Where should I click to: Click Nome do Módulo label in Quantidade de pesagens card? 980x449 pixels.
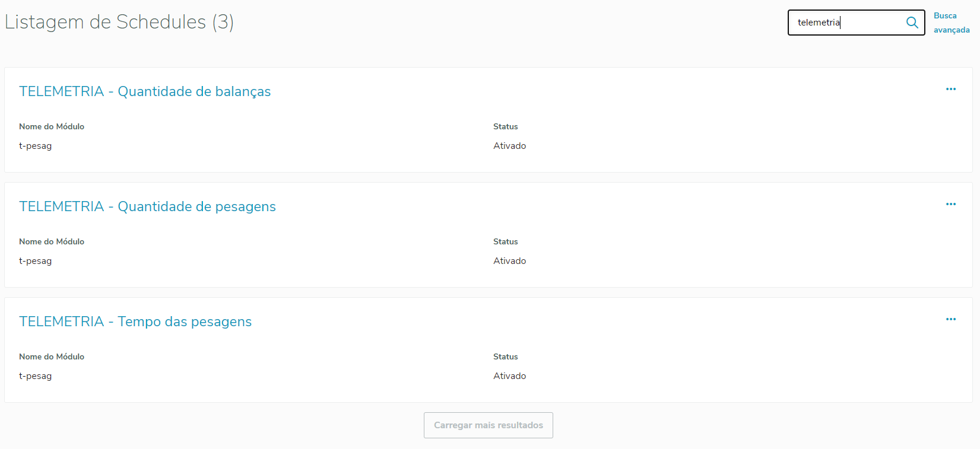(x=52, y=241)
